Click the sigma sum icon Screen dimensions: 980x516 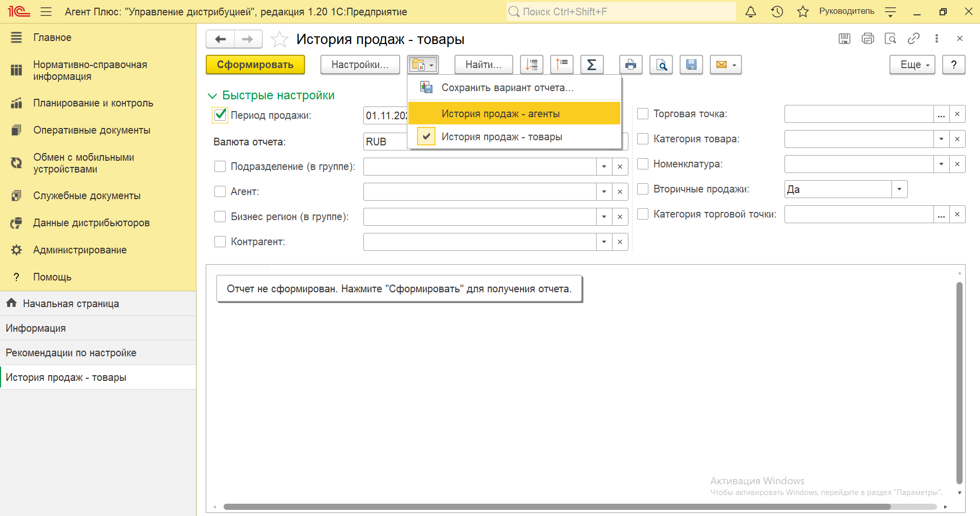[x=592, y=65]
